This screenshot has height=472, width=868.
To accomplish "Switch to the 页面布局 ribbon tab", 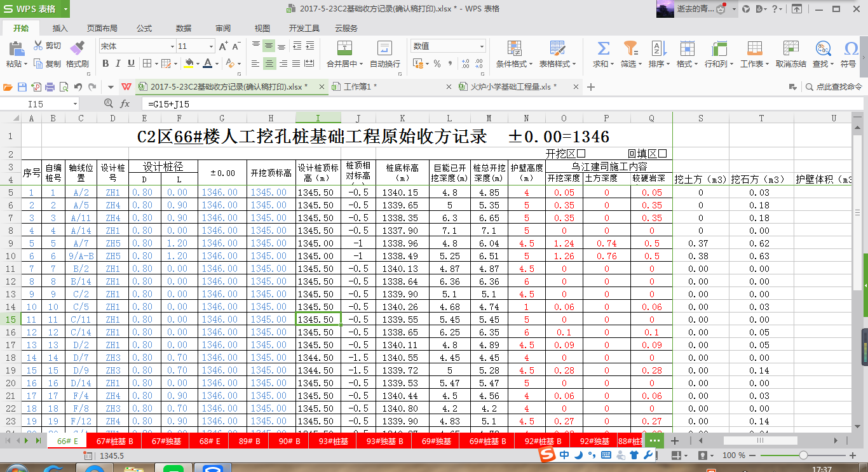I will (x=102, y=29).
